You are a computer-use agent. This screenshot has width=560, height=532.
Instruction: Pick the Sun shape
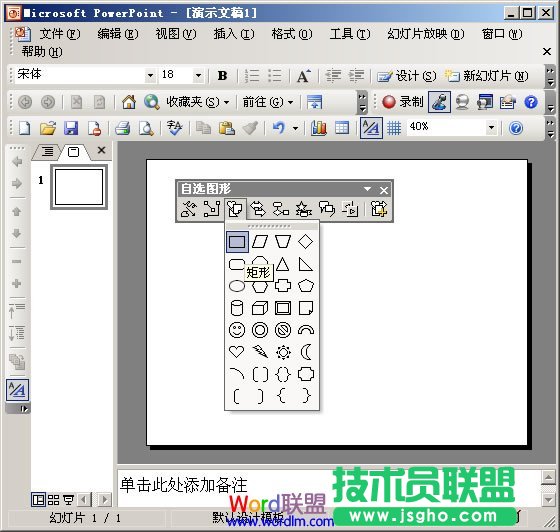pyautogui.click(x=283, y=352)
